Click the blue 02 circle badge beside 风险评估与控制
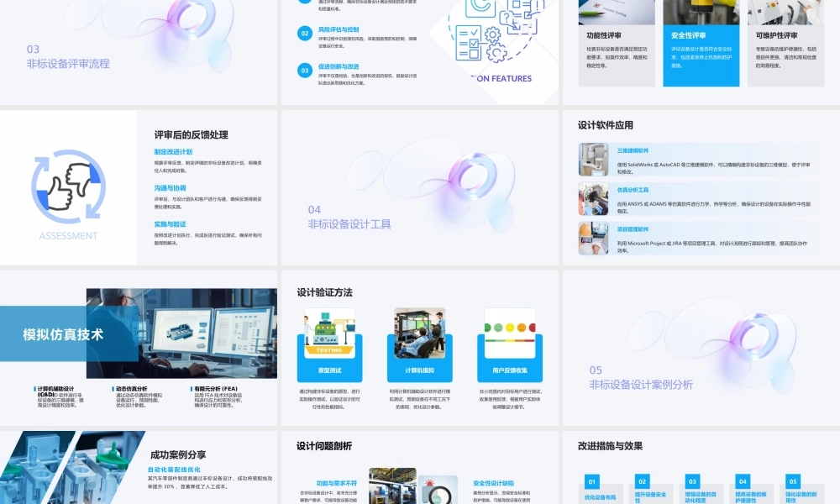Image resolution: width=840 pixels, height=504 pixels. pyautogui.click(x=305, y=34)
